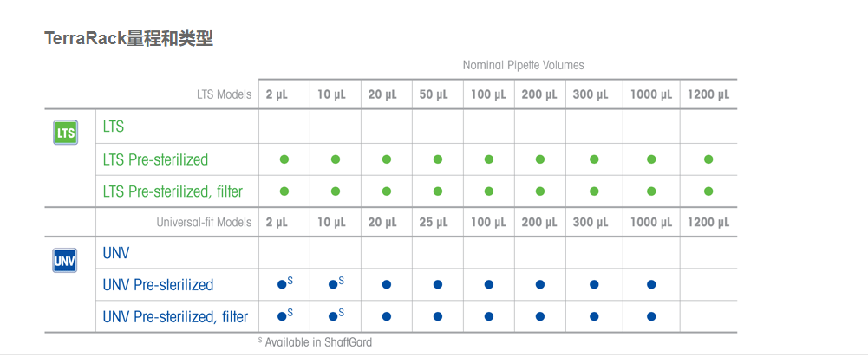Select the LTS row label
This screenshot has width=868, height=357.
click(114, 127)
